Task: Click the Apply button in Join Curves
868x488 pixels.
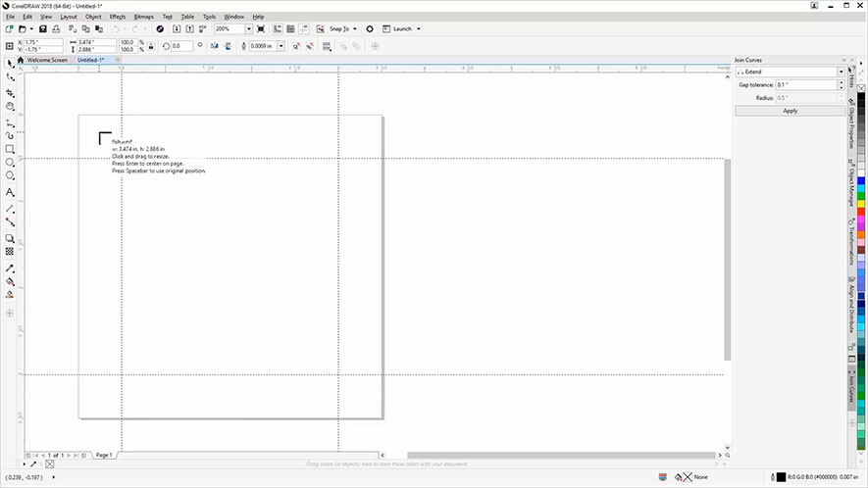Action: pyautogui.click(x=790, y=111)
